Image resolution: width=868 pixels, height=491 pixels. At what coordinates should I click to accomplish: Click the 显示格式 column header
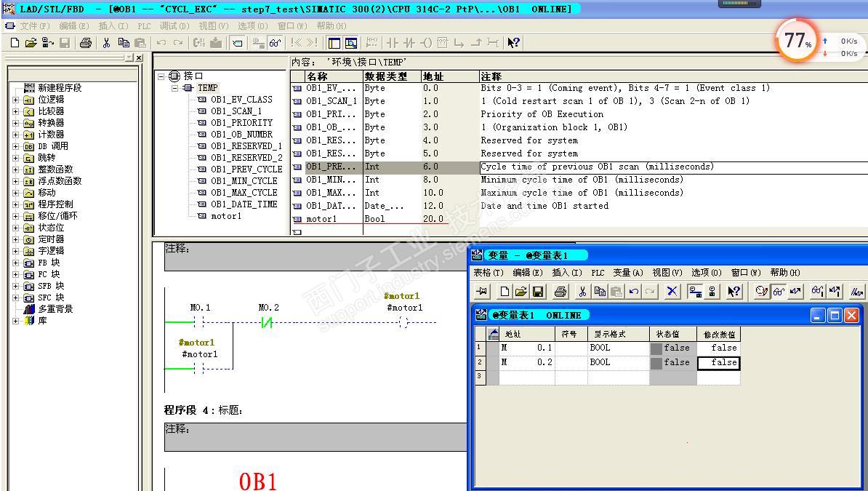tap(619, 334)
